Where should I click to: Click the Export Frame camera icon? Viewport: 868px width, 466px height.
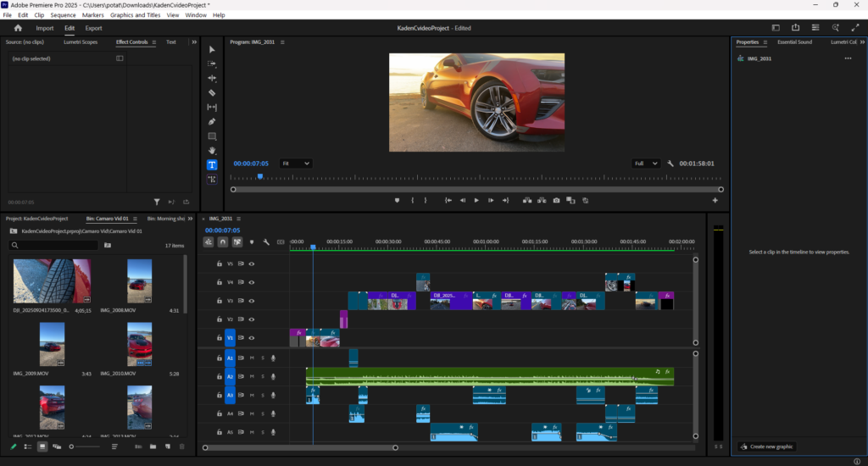click(556, 201)
